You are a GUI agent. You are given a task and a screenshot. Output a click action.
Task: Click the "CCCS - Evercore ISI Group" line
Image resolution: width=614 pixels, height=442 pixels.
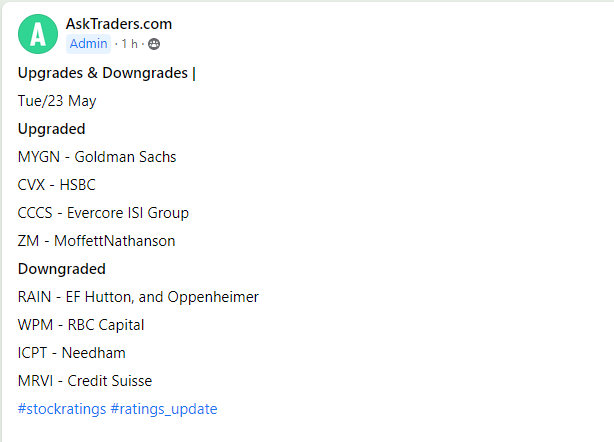coord(103,213)
